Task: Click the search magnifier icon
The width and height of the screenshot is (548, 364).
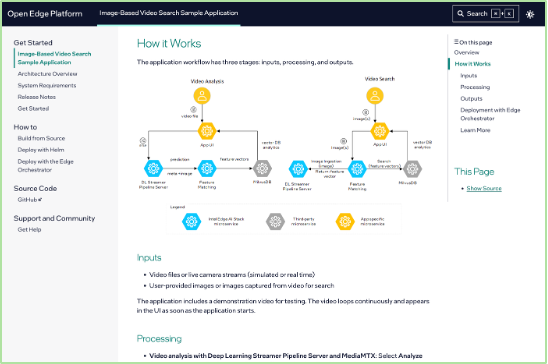Action: pos(460,14)
